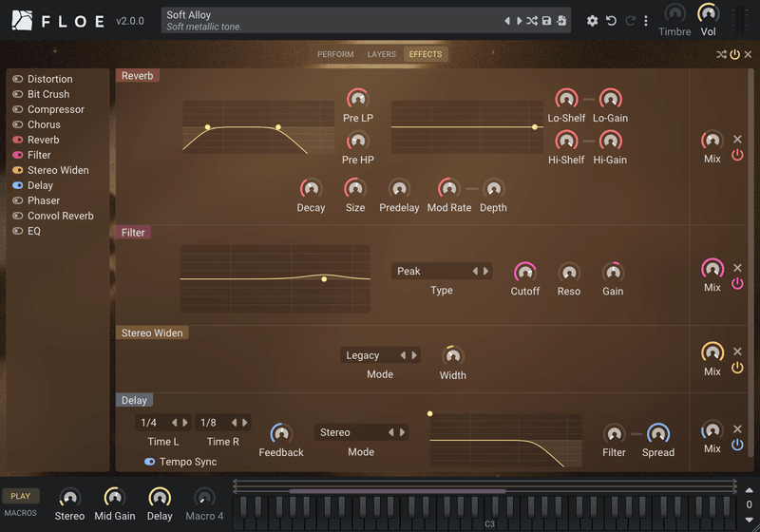Screen dimensions: 760x532
Task: Disable the Stereo Widen toggle in list
Action: (x=18, y=170)
